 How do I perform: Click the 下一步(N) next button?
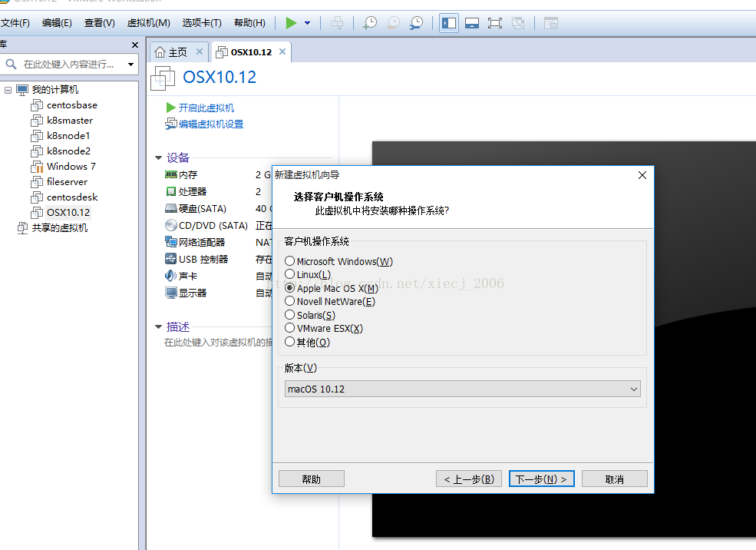(x=541, y=479)
